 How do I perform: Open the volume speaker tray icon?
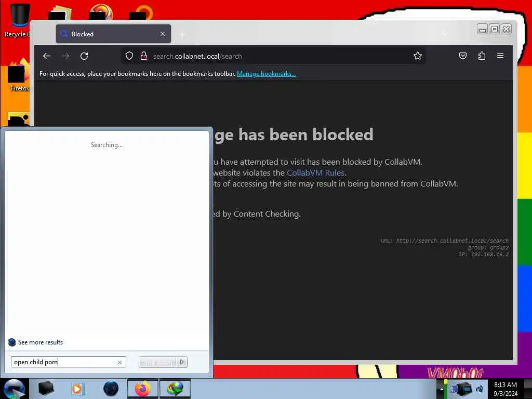coord(480,389)
